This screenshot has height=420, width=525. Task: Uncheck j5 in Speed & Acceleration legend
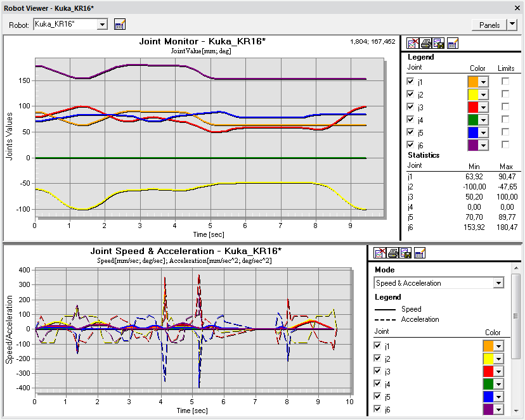pyautogui.click(x=377, y=397)
